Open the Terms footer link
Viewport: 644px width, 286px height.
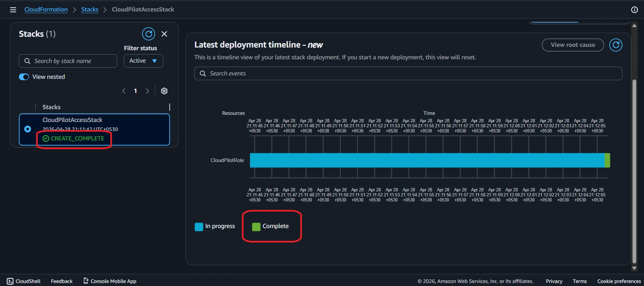tap(580, 281)
